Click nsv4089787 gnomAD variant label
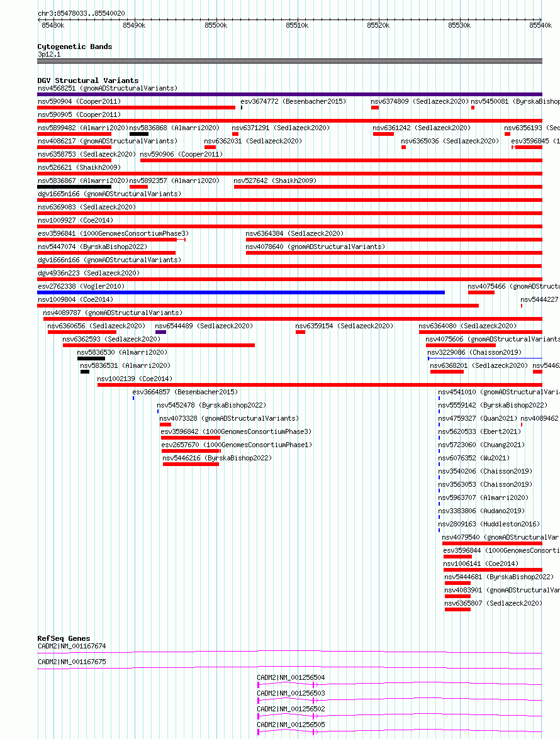 [x=113, y=313]
